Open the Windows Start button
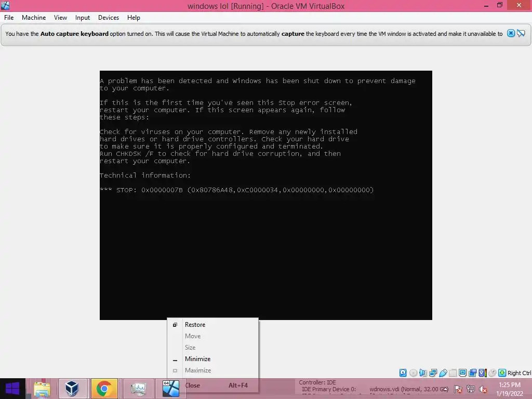532x399 pixels. coord(12,389)
